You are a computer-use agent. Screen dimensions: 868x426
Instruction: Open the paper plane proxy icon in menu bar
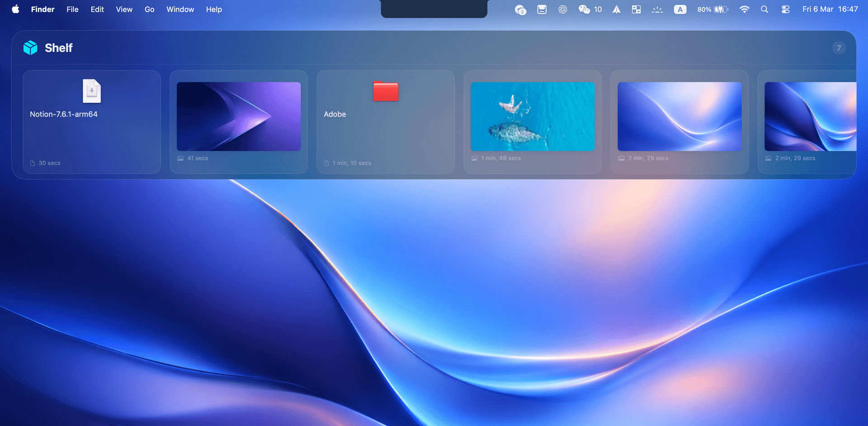[x=617, y=9]
